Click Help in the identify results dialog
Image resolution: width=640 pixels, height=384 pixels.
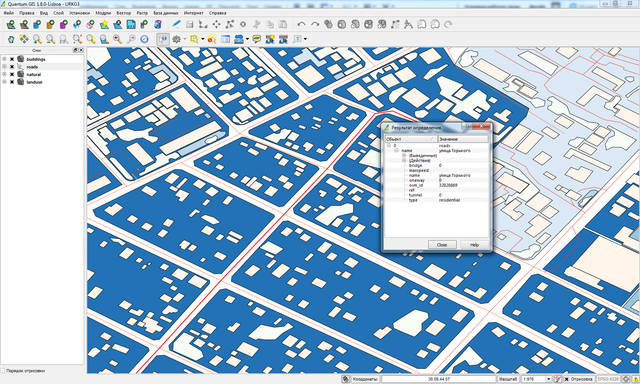click(474, 244)
